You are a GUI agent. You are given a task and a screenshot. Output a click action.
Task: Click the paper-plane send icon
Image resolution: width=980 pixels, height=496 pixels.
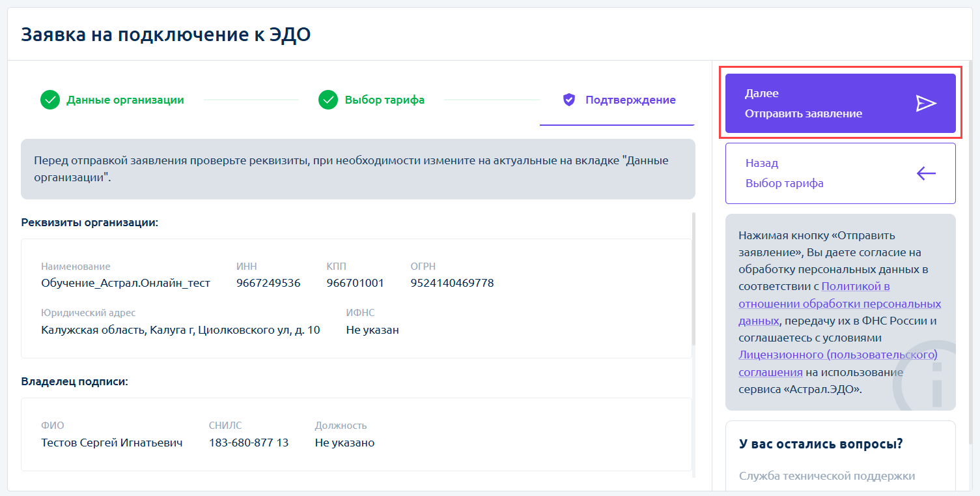[x=926, y=104]
